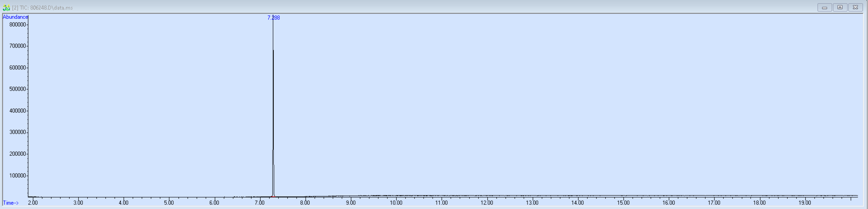Click the 2.00 time axis value

point(33,203)
